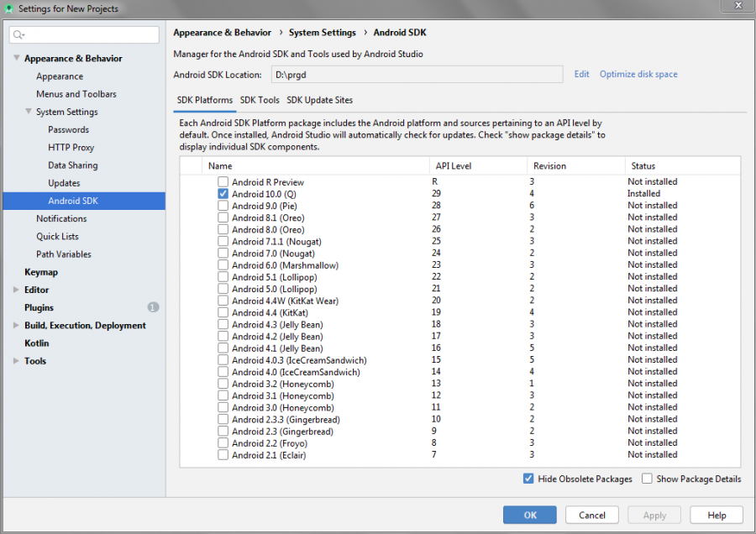Sort by the Status column header
The width and height of the screenshot is (756, 534).
click(x=683, y=165)
